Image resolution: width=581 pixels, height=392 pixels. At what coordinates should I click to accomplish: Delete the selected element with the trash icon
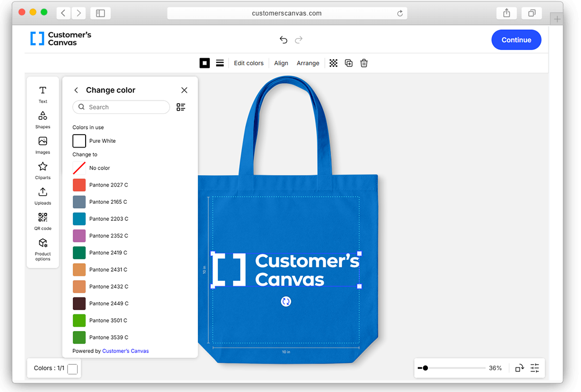364,63
